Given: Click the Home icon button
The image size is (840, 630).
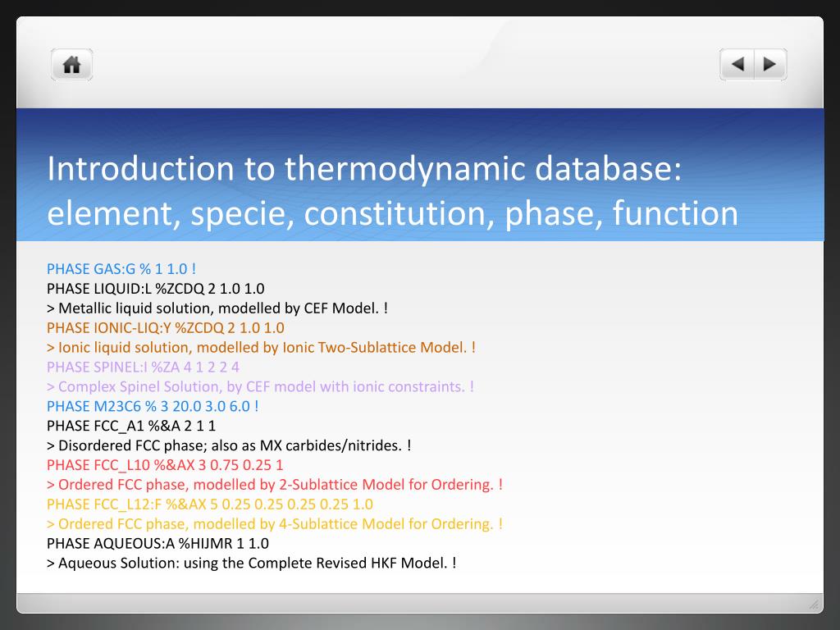Looking at the screenshot, I should tap(72, 65).
